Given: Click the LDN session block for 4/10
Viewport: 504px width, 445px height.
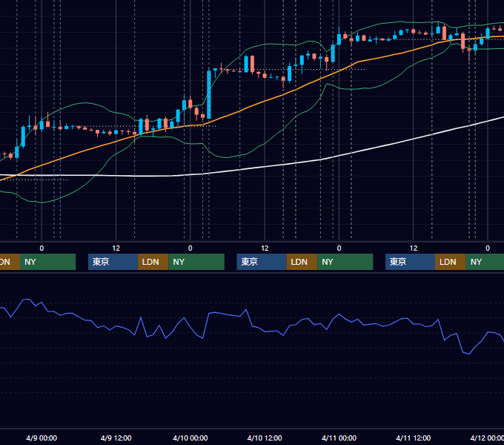Looking at the screenshot, I should coord(302,262).
